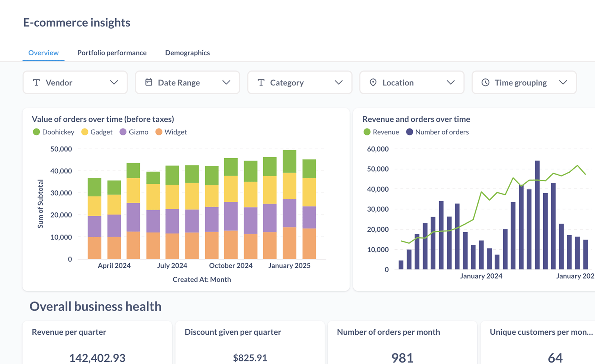This screenshot has width=595, height=364.
Task: Click the Location pin icon
Action: point(373,82)
